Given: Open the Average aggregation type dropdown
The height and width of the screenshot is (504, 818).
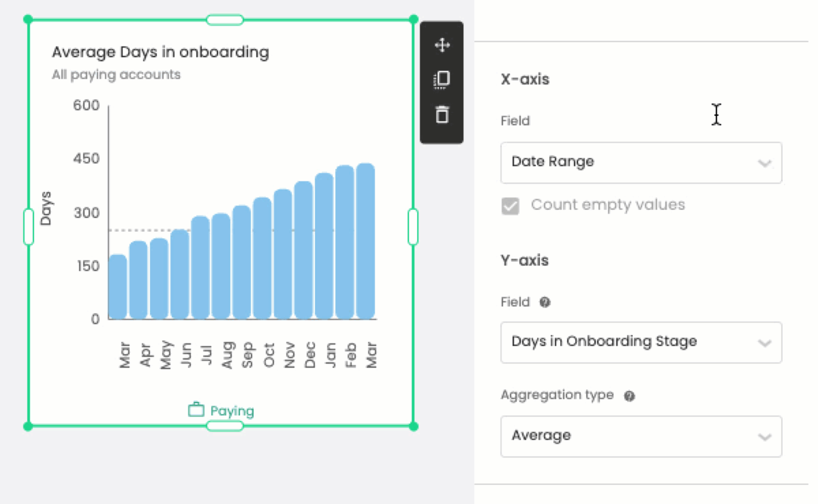Looking at the screenshot, I should pos(641,436).
